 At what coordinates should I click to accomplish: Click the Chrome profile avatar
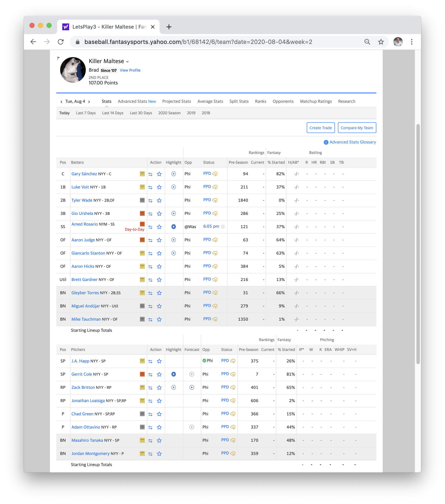click(398, 42)
